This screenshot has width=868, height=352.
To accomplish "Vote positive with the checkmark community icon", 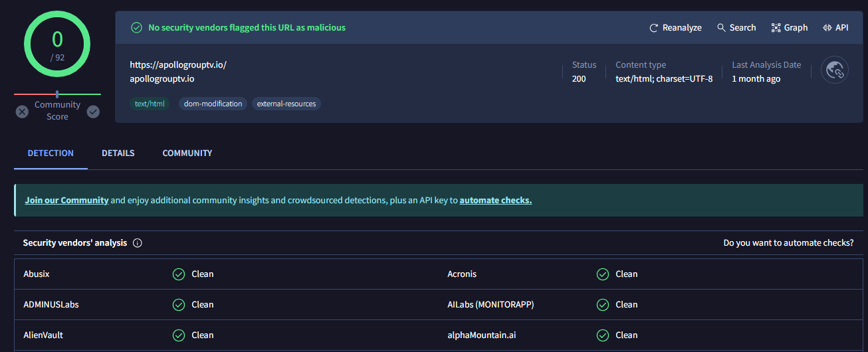I will coord(93,112).
